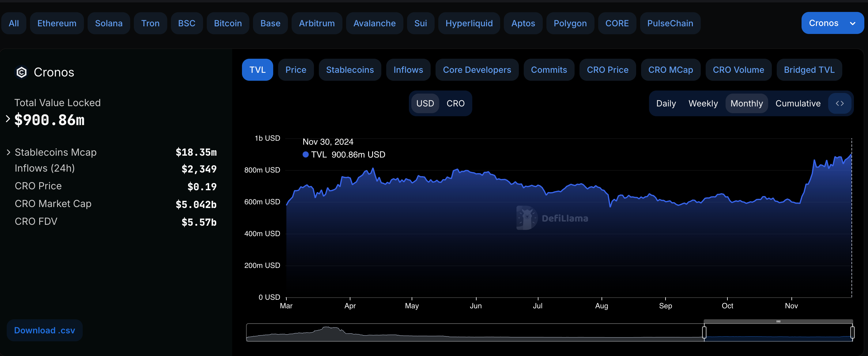Open the Ethereum chain filter
This screenshot has width=868, height=356.
(57, 23)
